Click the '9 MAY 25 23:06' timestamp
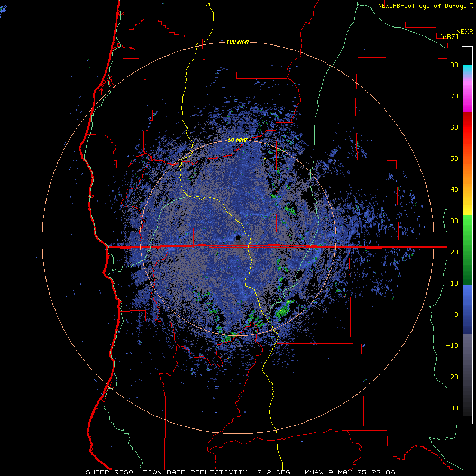Screen dimensions: 476x476 [x=362, y=472]
